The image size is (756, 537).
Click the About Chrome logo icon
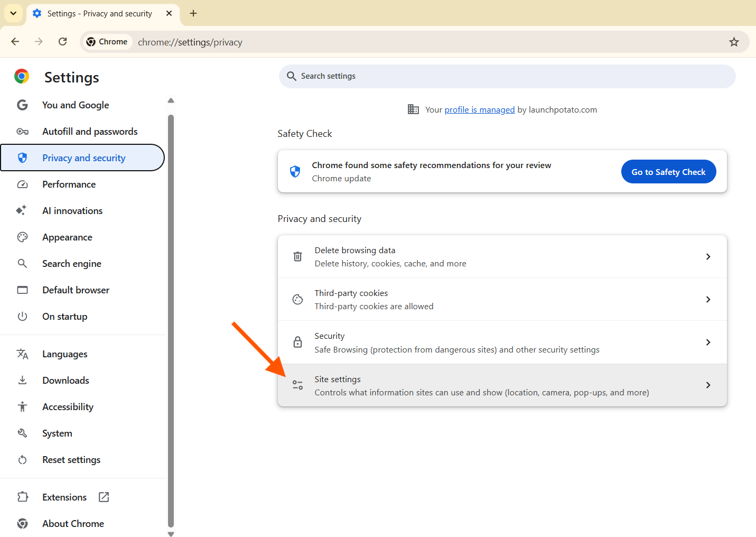pyautogui.click(x=22, y=523)
